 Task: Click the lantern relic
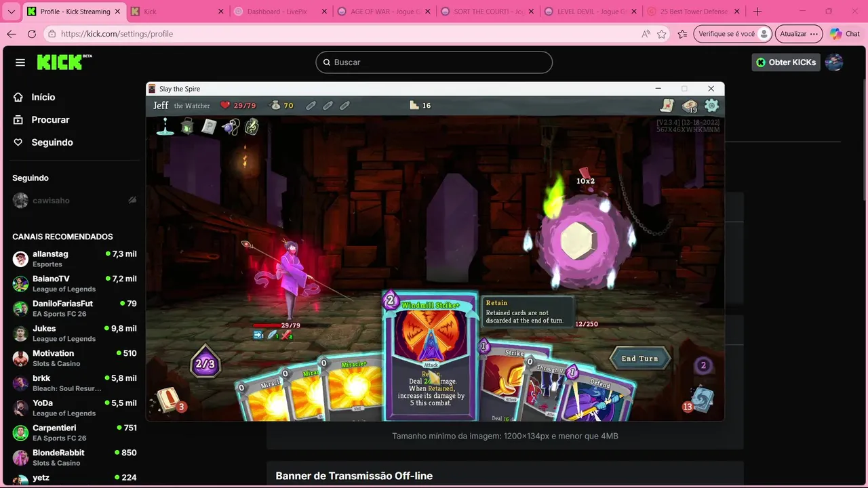tap(187, 126)
